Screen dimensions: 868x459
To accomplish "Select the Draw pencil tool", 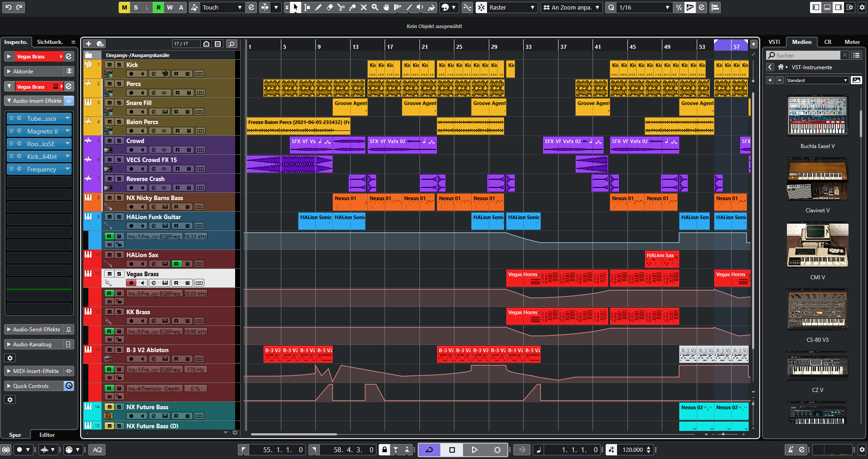I will (318, 7).
